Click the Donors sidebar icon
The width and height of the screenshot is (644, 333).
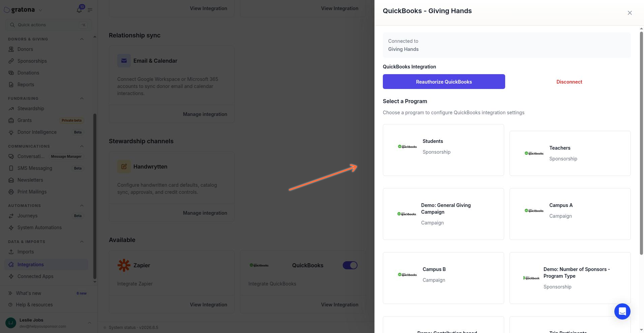coord(11,49)
